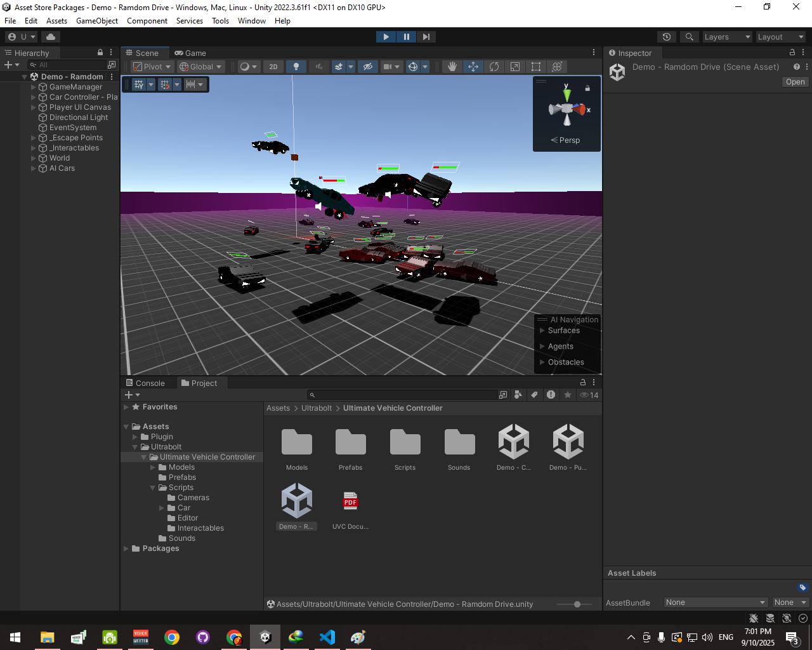Expand AI Cars object in Hierarchy
The image size is (812, 650).
[34, 168]
